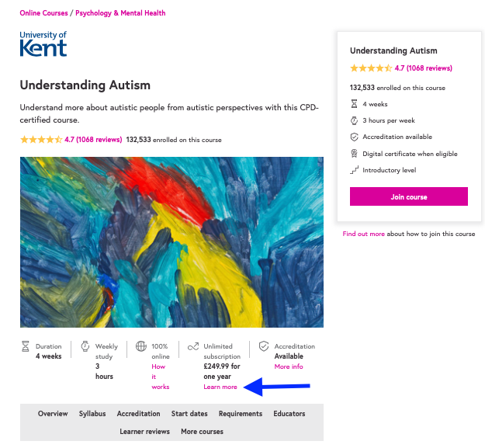Click the Psychology & Mental Health breadcrumb
The width and height of the screenshot is (485, 448).
120,13
